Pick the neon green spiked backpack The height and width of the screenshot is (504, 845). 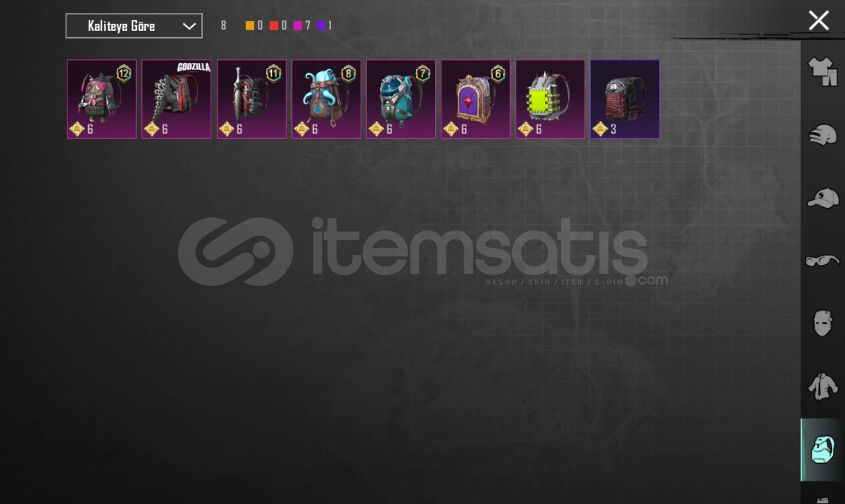point(550,99)
